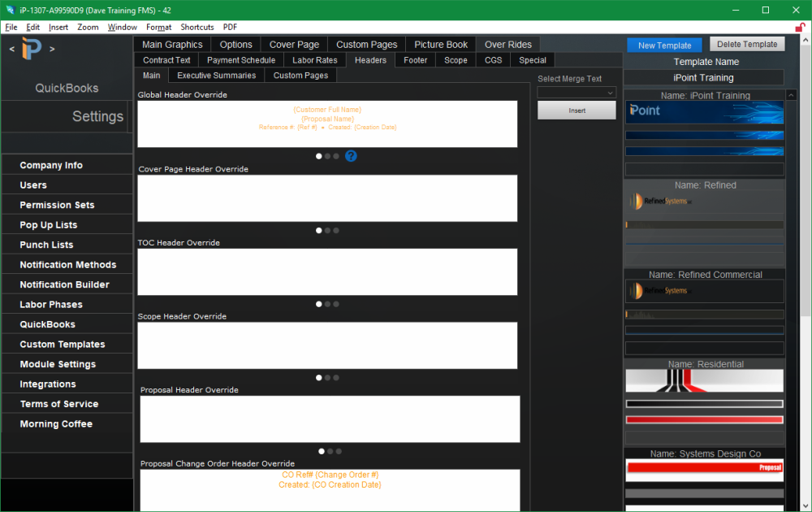
Task: Click the red padlock icon in the title bar
Action: click(802, 27)
